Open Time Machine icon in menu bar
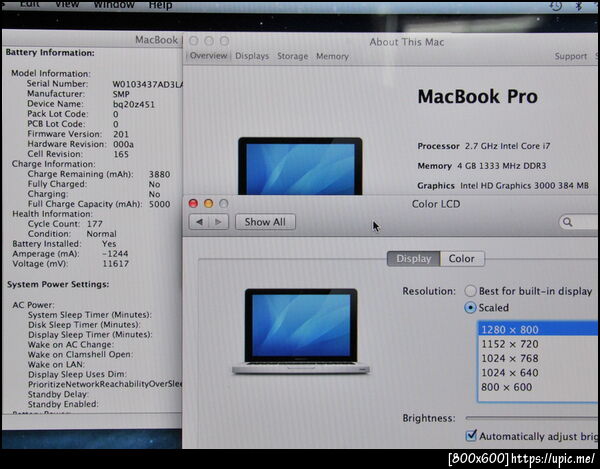Viewport: 600px width, 469px height. (556, 5)
